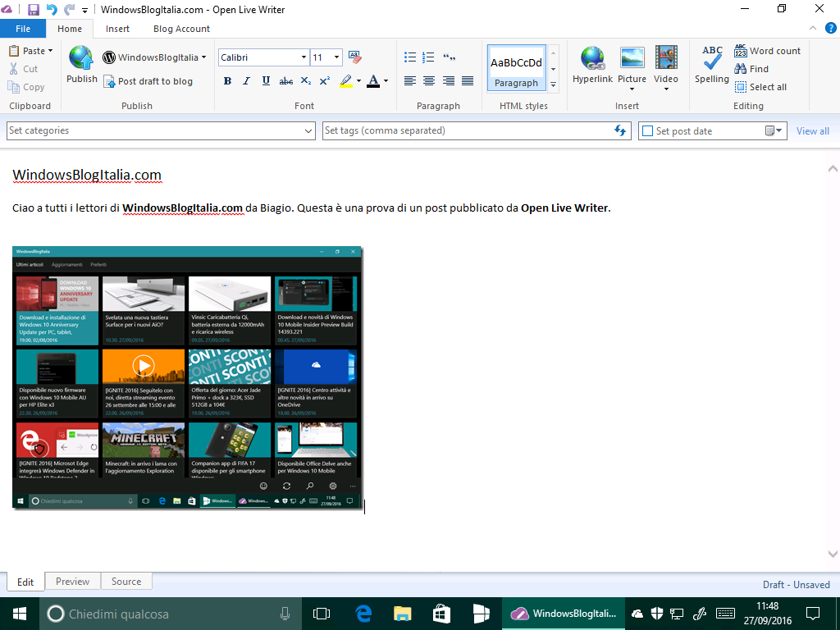Apply the yellow highlight color
Viewport: 840px width, 630px height.
(x=346, y=81)
